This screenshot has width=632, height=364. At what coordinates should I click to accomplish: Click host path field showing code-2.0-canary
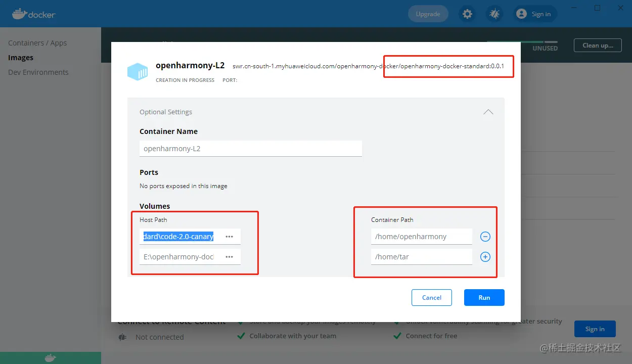[x=179, y=237]
